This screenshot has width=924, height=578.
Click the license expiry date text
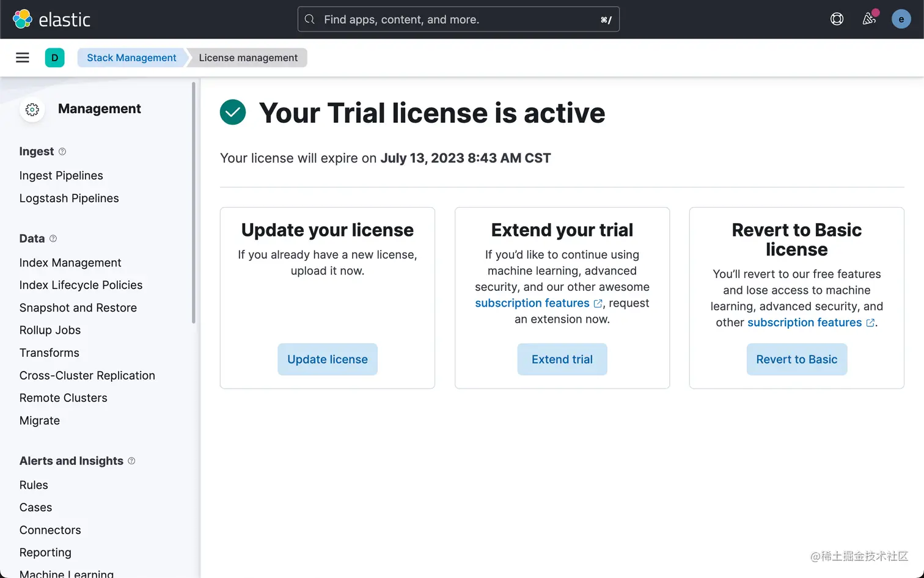coord(466,158)
